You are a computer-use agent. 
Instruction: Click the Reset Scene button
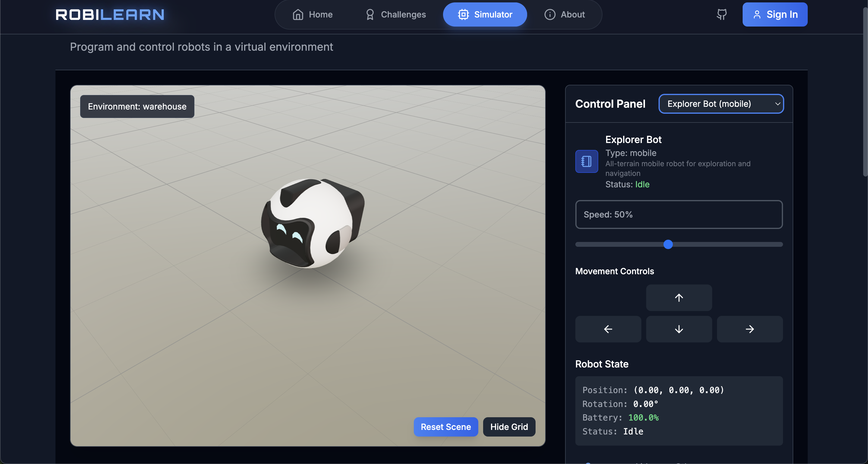point(445,427)
